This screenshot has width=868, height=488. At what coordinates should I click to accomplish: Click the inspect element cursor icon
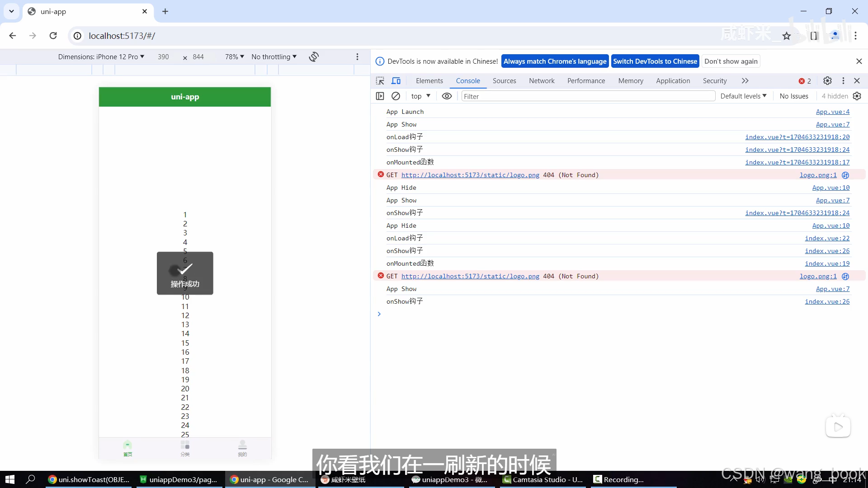[x=380, y=80]
